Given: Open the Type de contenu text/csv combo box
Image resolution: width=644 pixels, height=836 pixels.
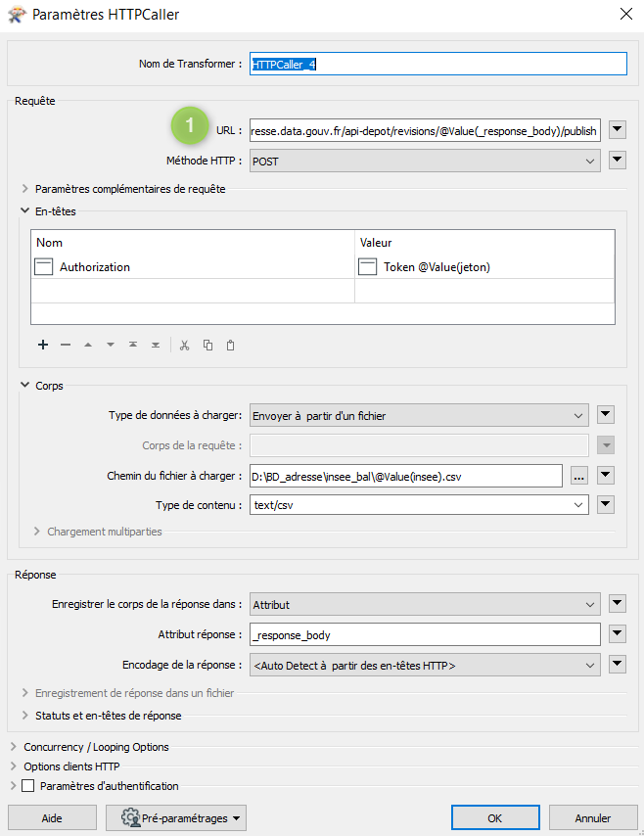Looking at the screenshot, I should pos(419,505).
